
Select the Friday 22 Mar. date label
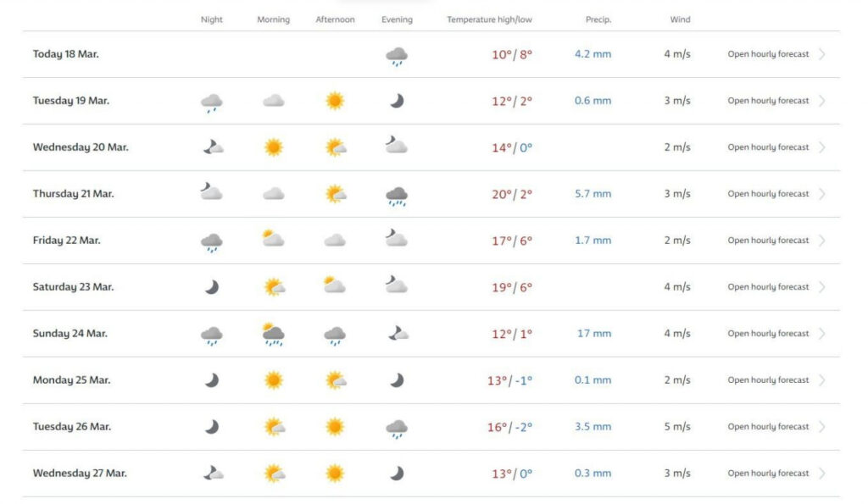[x=67, y=241]
